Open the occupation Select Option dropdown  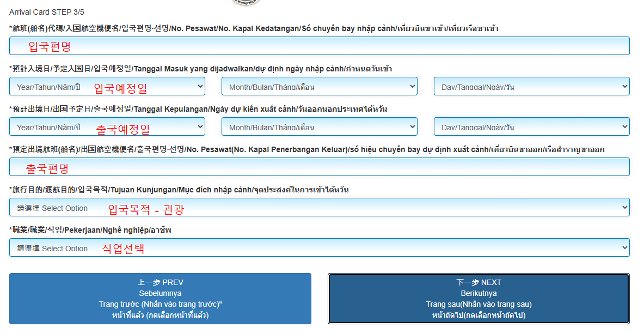(x=319, y=247)
